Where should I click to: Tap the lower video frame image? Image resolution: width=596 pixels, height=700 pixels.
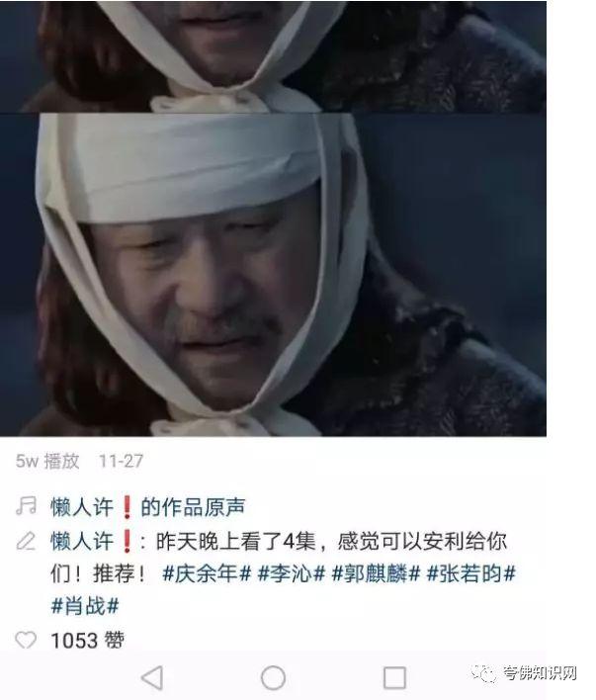pyautogui.click(x=273, y=275)
